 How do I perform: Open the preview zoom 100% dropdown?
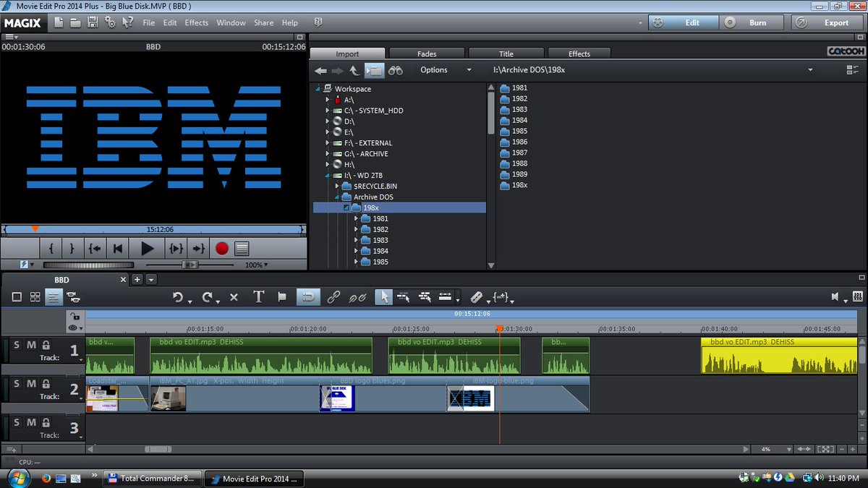256,265
